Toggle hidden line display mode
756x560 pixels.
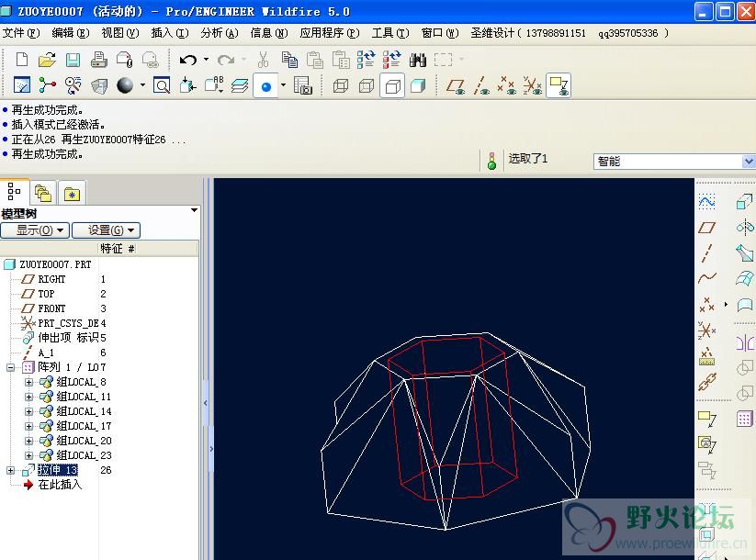(367, 85)
